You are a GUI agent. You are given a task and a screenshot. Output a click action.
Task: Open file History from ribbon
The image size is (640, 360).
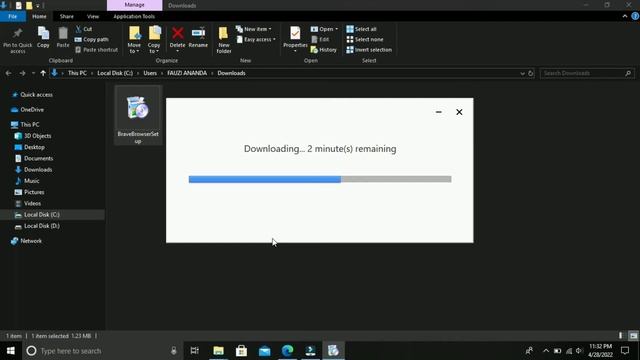tap(324, 50)
